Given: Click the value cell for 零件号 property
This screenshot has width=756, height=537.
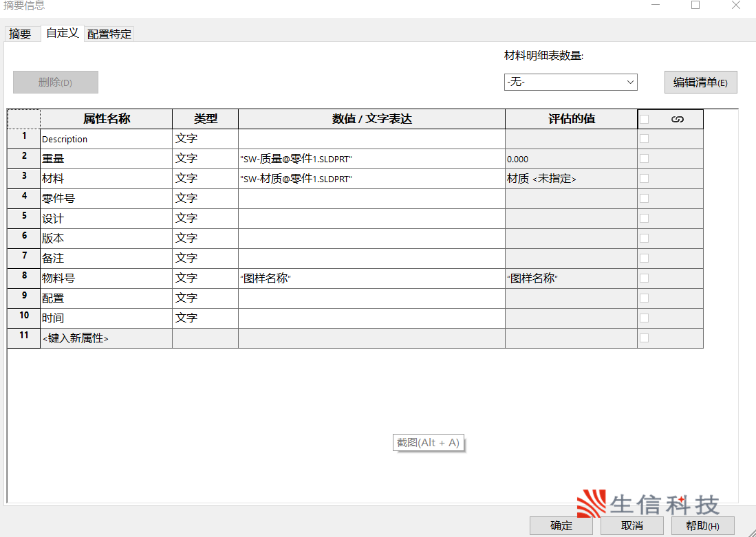Looking at the screenshot, I should (371, 198).
